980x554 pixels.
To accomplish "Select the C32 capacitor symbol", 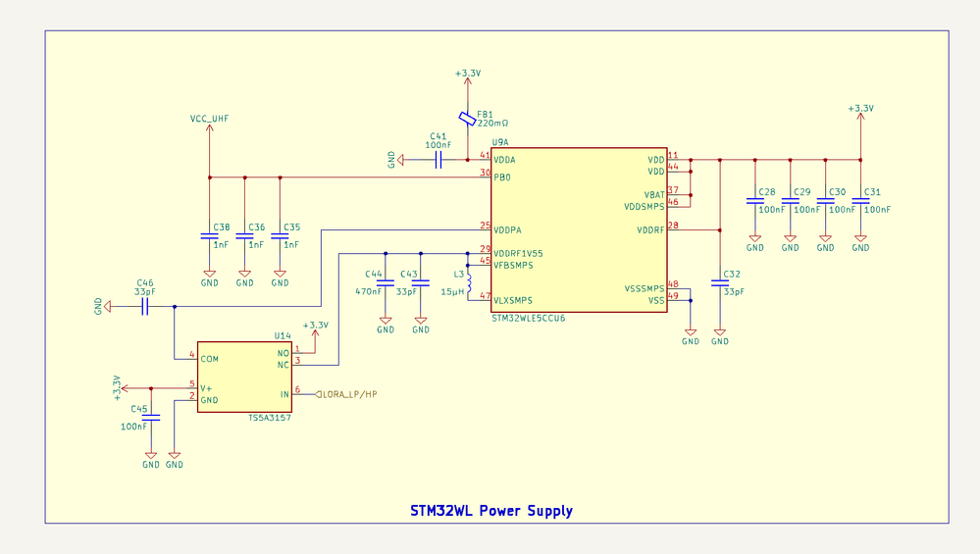I will tap(720, 283).
